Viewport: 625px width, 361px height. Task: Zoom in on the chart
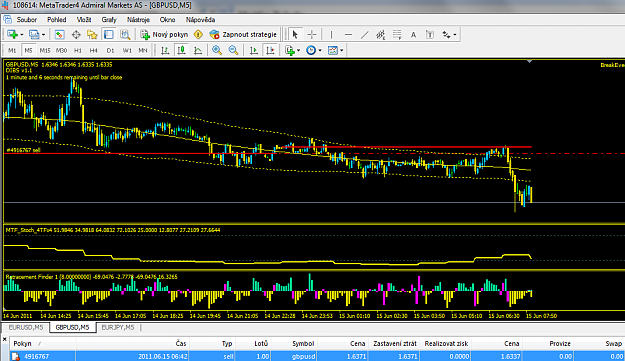tap(217, 50)
